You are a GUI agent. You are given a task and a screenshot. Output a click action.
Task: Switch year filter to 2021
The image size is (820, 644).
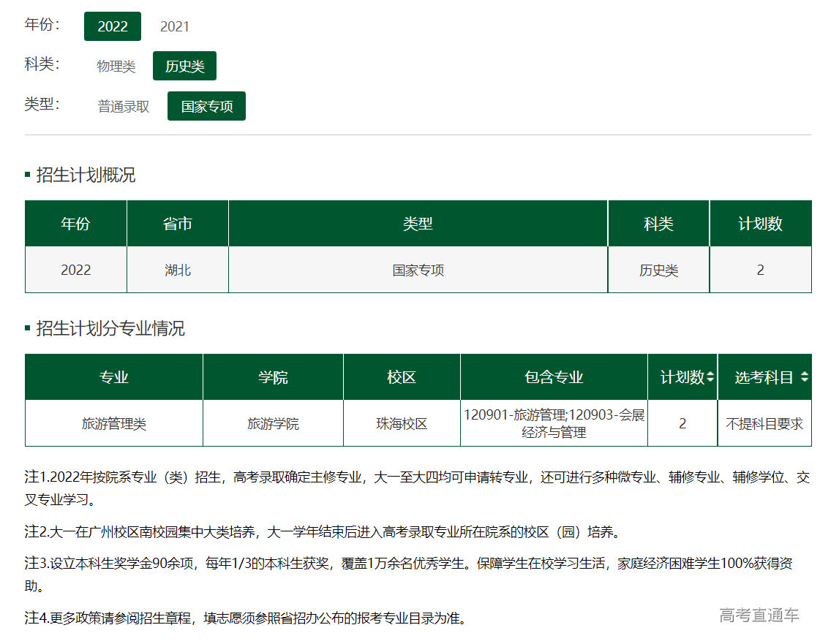174,27
